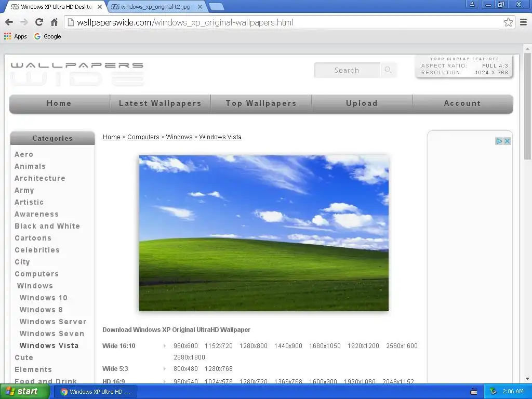Viewport: 532px width, 399px height.
Task: Open the Chrome hamburger menu
Action: (524, 22)
